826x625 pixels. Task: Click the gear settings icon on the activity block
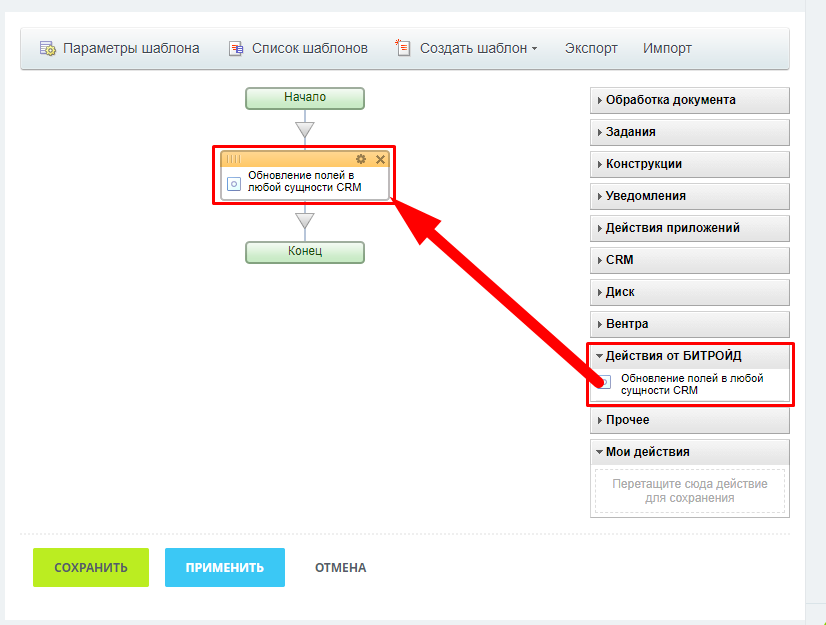361,159
